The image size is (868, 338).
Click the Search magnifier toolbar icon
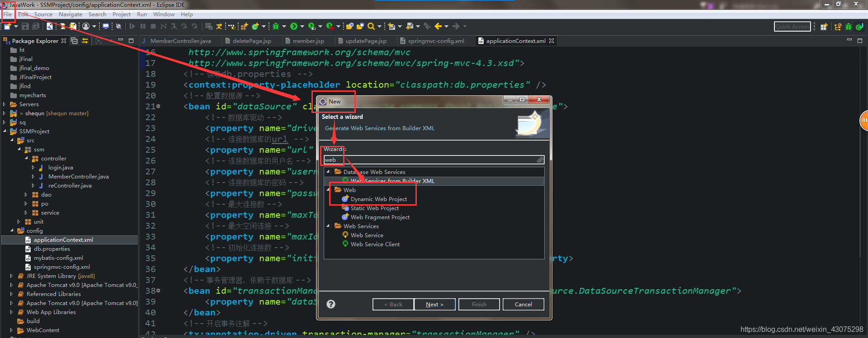371,26
